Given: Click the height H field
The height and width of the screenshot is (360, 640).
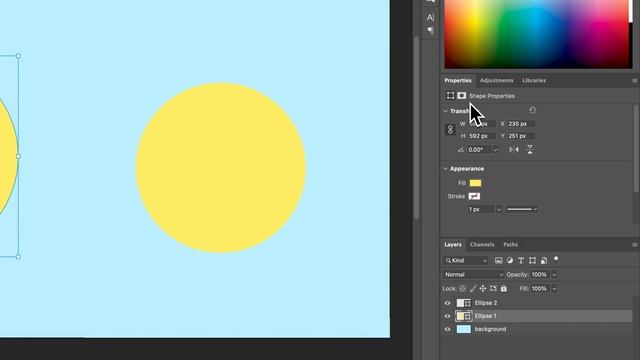Looking at the screenshot, I should tap(482, 136).
